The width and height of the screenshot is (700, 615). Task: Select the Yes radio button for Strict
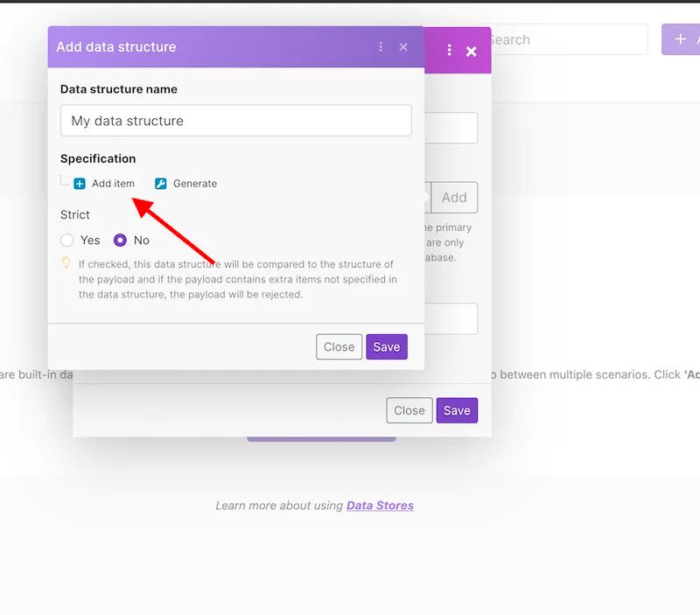pos(67,241)
